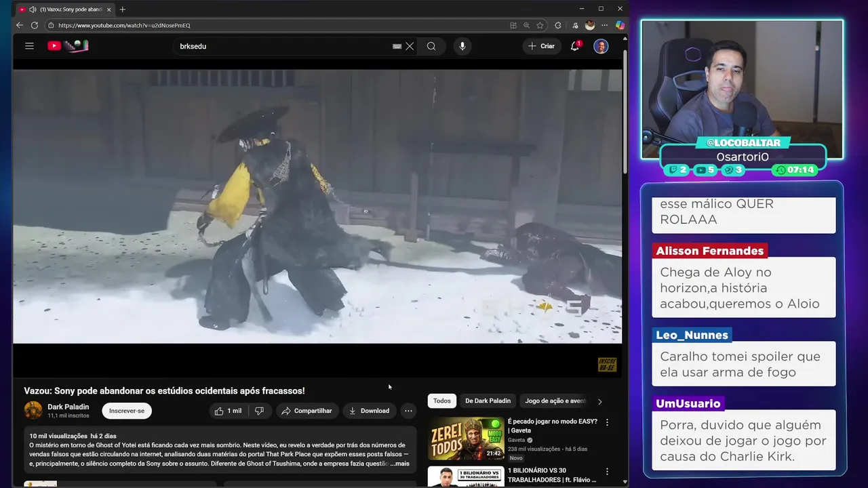This screenshot has width=868, height=488.
Task: Clear the search text with X
Action: pyautogui.click(x=410, y=46)
